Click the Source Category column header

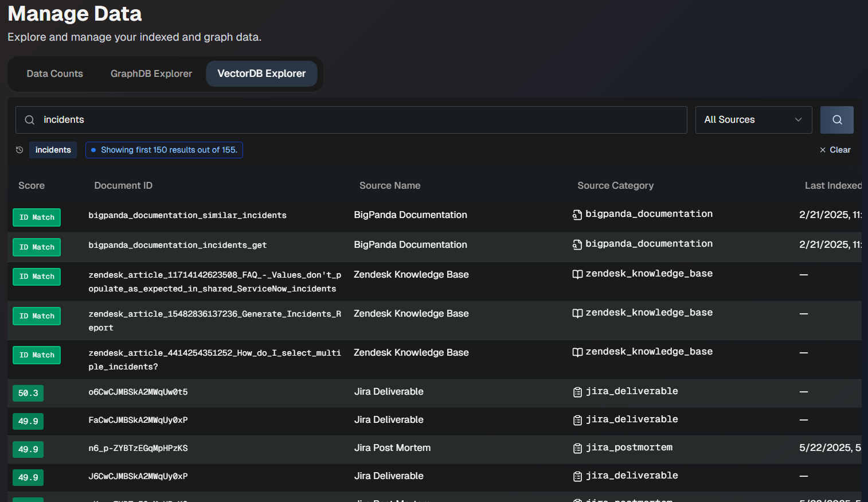(x=615, y=185)
